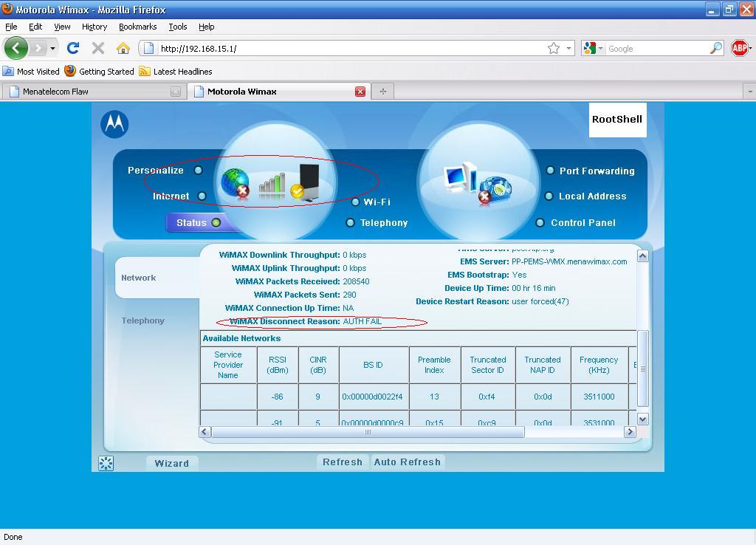Click the RootShell box
Viewport: 756px width, 545px height.
617,120
